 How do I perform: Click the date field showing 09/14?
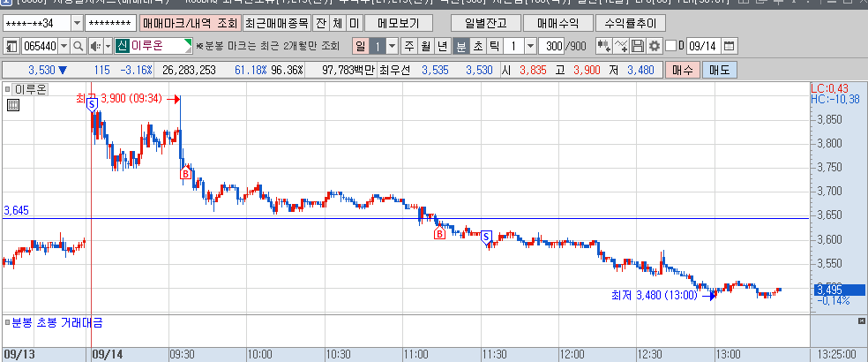click(x=705, y=46)
